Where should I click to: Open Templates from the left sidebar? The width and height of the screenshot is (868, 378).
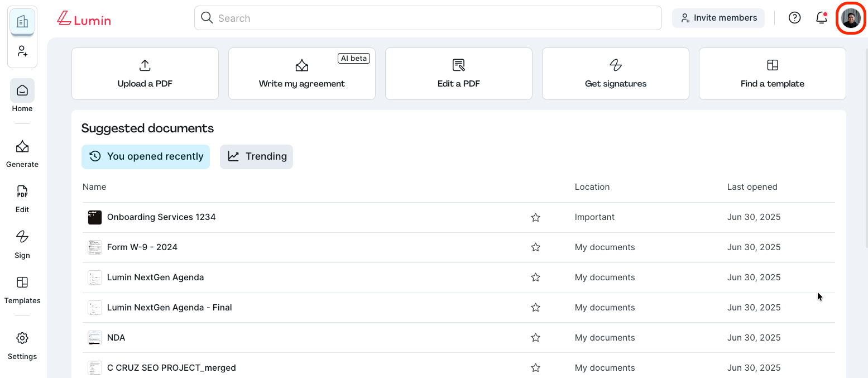tap(22, 289)
